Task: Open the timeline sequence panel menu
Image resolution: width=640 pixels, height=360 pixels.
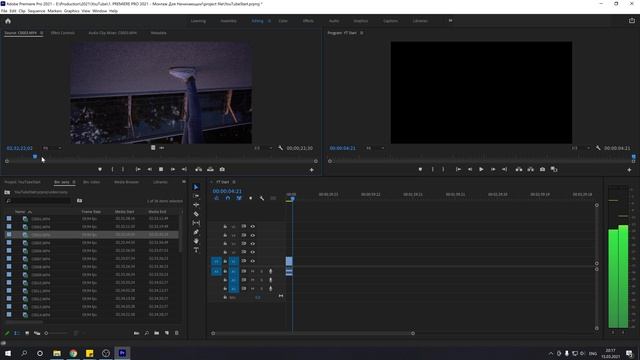Action: click(x=234, y=182)
